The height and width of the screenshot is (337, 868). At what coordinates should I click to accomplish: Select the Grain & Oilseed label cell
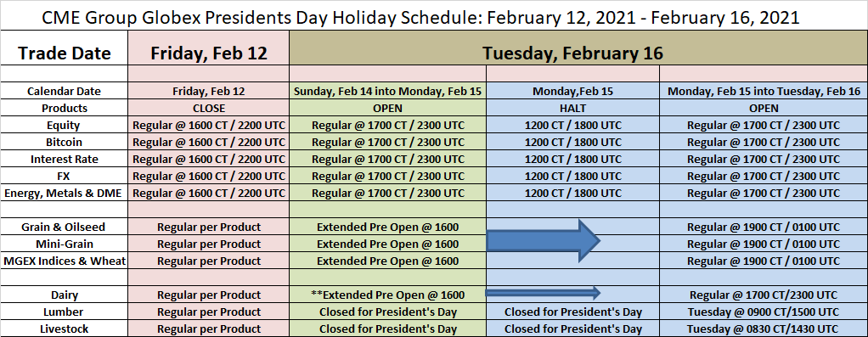[65, 227]
